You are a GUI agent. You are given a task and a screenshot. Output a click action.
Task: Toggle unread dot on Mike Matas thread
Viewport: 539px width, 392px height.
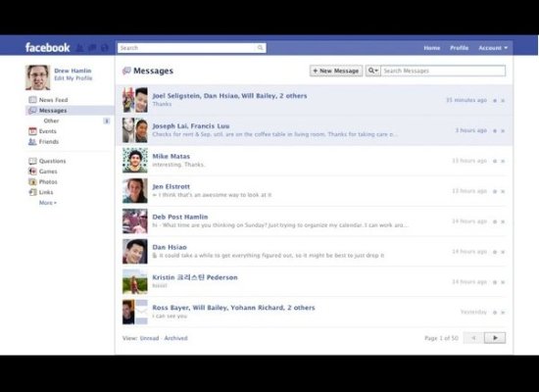tap(495, 162)
